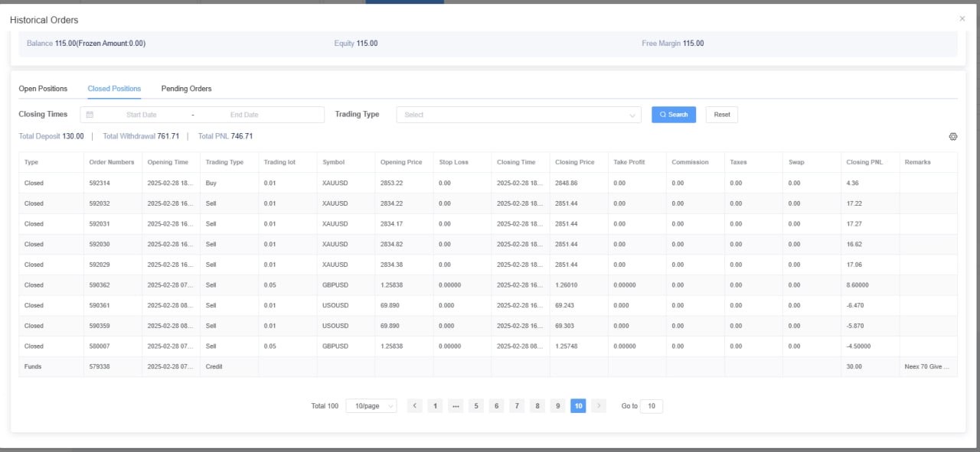980x452 pixels.
Task: Open the 10/page size dropdown
Action: [x=371, y=406]
